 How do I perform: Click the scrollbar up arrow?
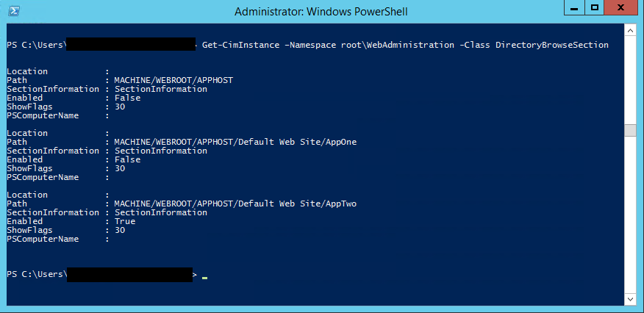click(630, 31)
